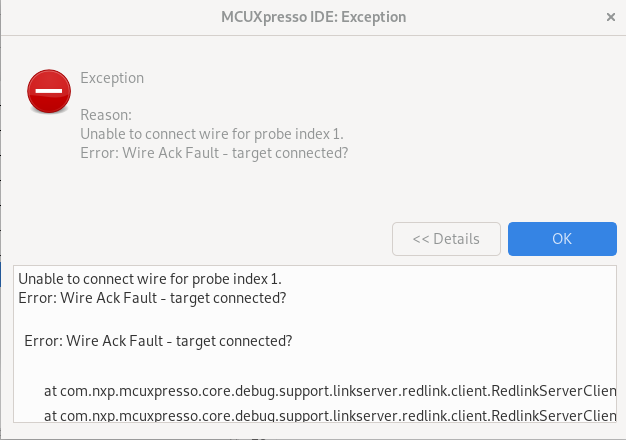Confirm the exception with OK button

pyautogui.click(x=562, y=239)
